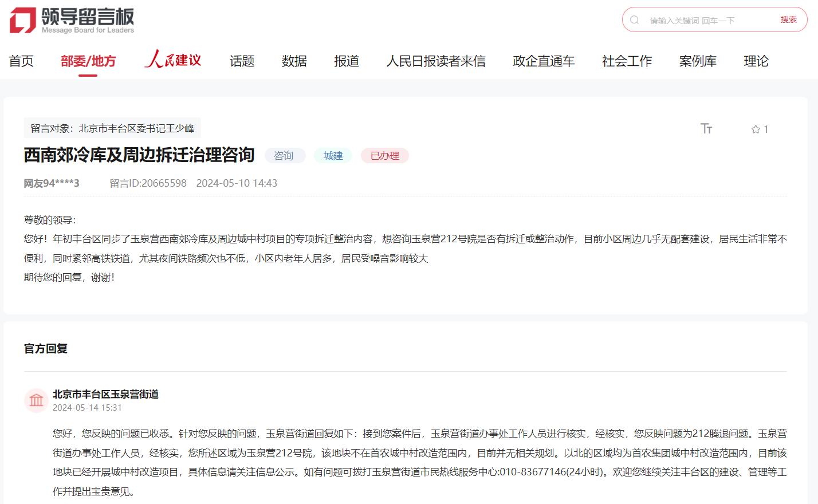The image size is (818, 504).
Task: Open 人民日报读者来信 section
Action: tap(435, 61)
